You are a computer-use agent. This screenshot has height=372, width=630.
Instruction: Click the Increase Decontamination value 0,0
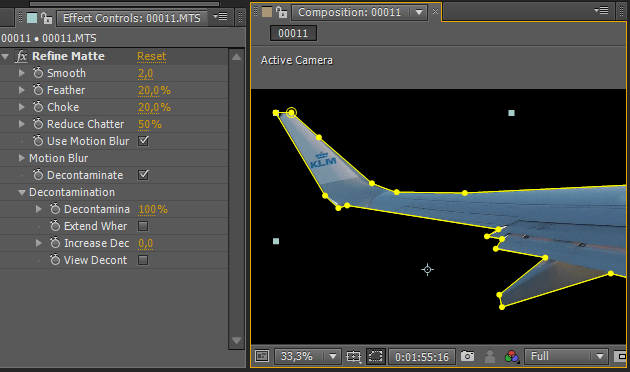[145, 243]
